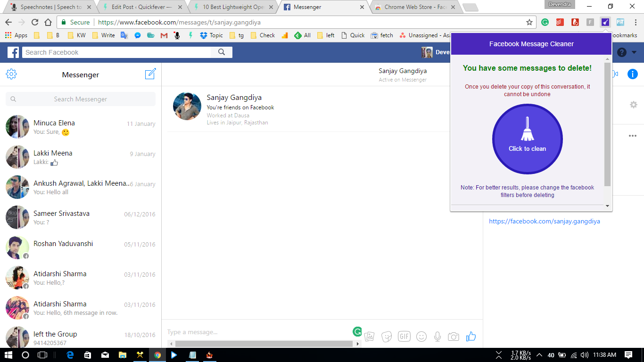644x362 pixels.
Task: Start a new message with compose icon
Action: (150, 74)
